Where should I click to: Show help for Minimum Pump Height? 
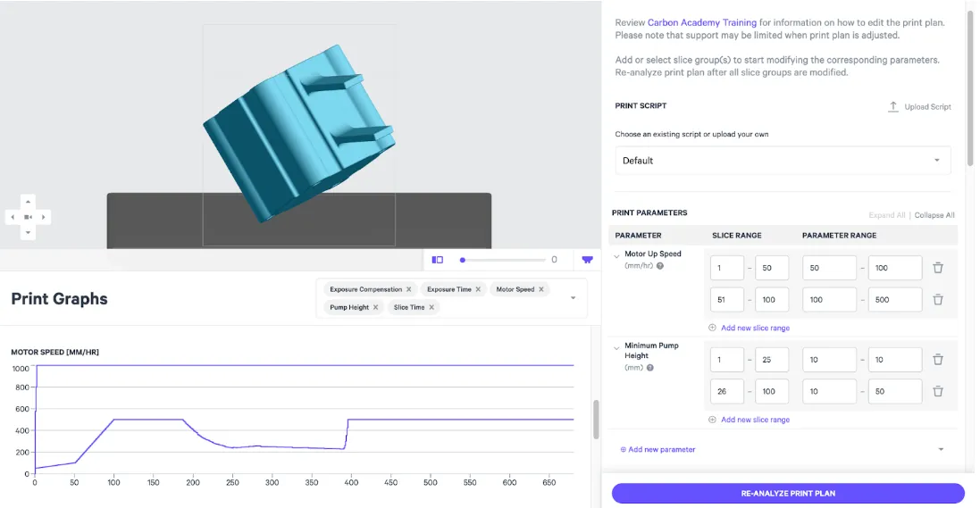point(650,368)
